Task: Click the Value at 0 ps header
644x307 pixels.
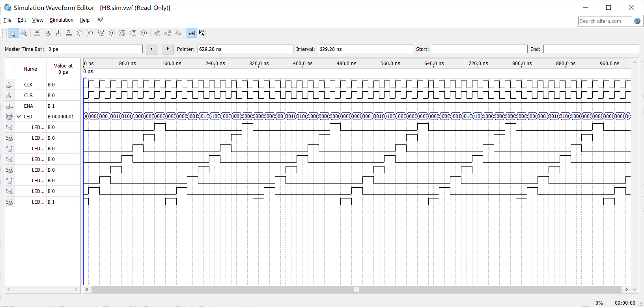Action: 63,69
